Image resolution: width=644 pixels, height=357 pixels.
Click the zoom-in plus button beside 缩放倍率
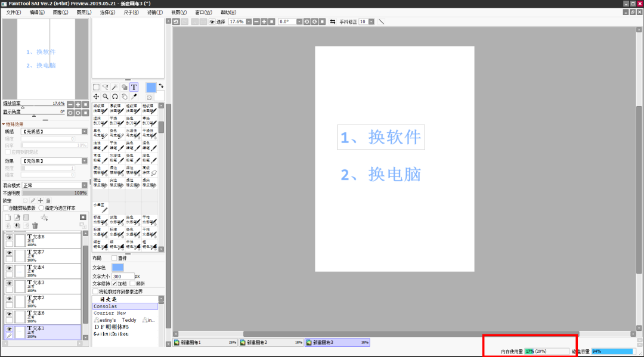tap(78, 104)
